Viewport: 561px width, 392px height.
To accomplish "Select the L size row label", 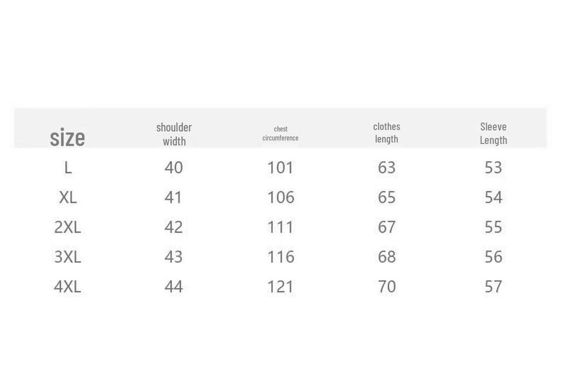I will pos(67,168).
